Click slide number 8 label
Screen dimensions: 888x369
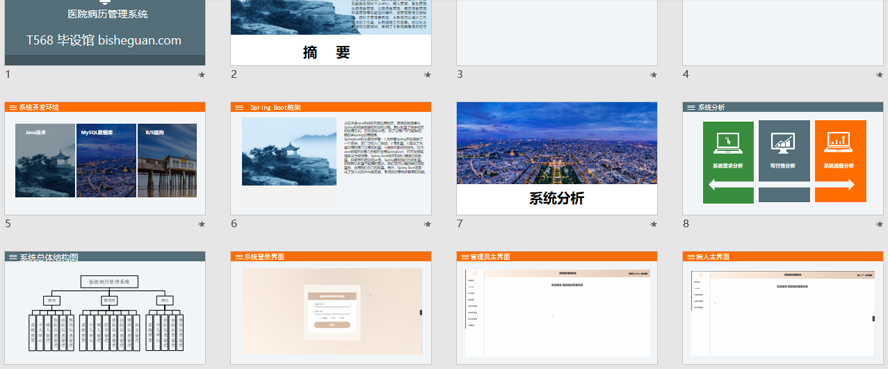coord(685,224)
